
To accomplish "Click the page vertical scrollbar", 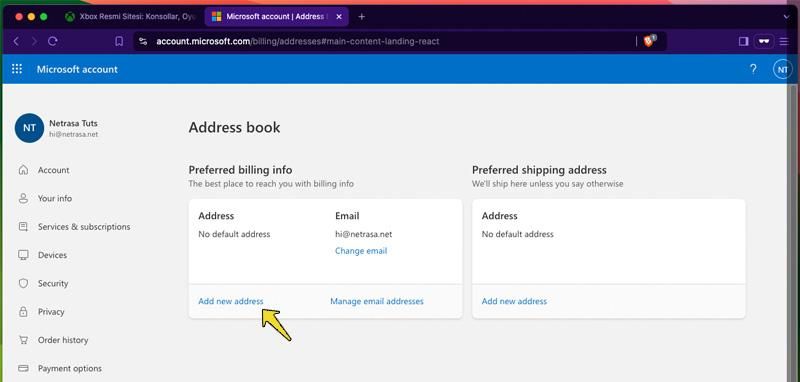I will (792, 233).
